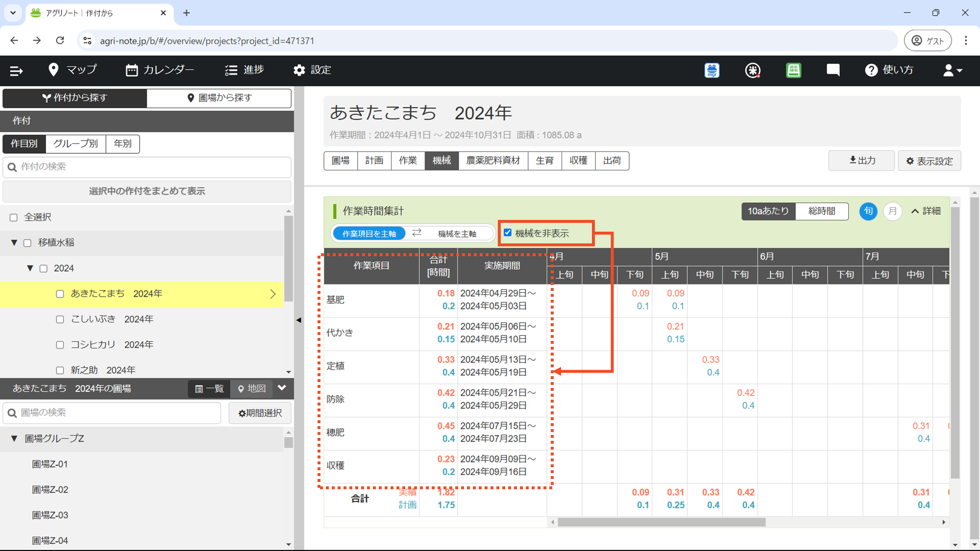
Task: Reload the page with the refresh icon
Action: (60, 41)
